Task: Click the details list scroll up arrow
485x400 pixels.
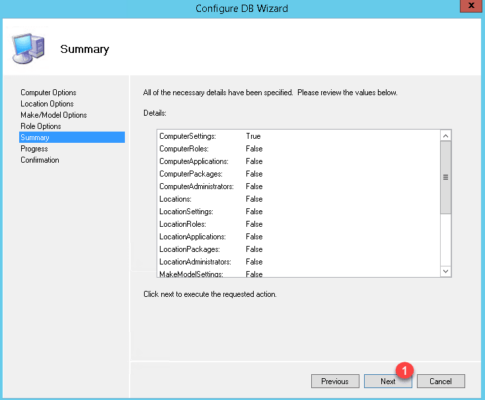Action: pyautogui.click(x=446, y=136)
